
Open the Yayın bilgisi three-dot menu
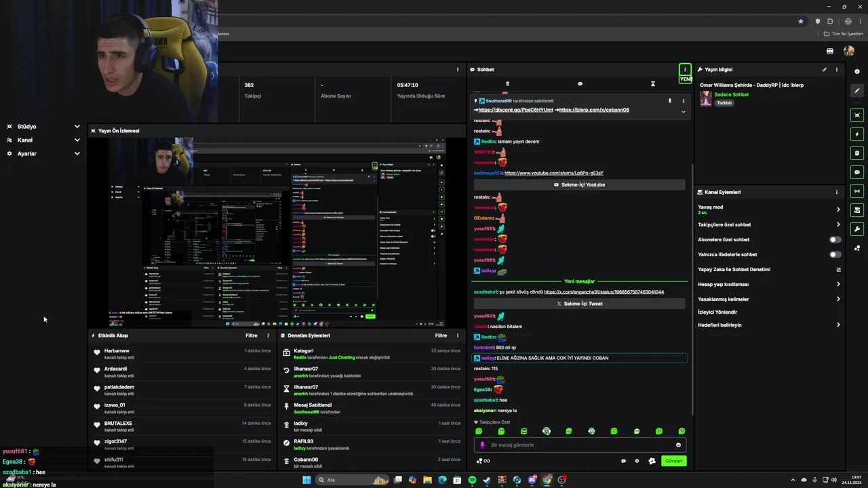point(837,69)
